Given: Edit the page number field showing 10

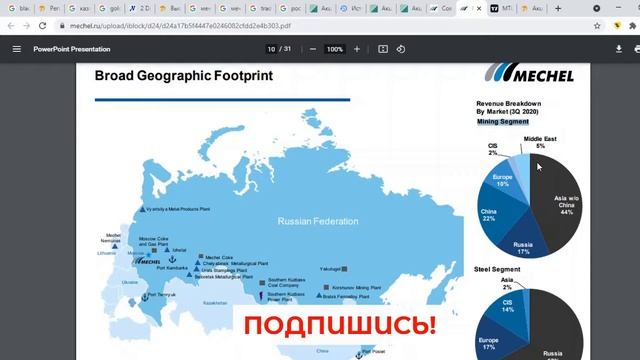Looking at the screenshot, I should pyautogui.click(x=271, y=49).
